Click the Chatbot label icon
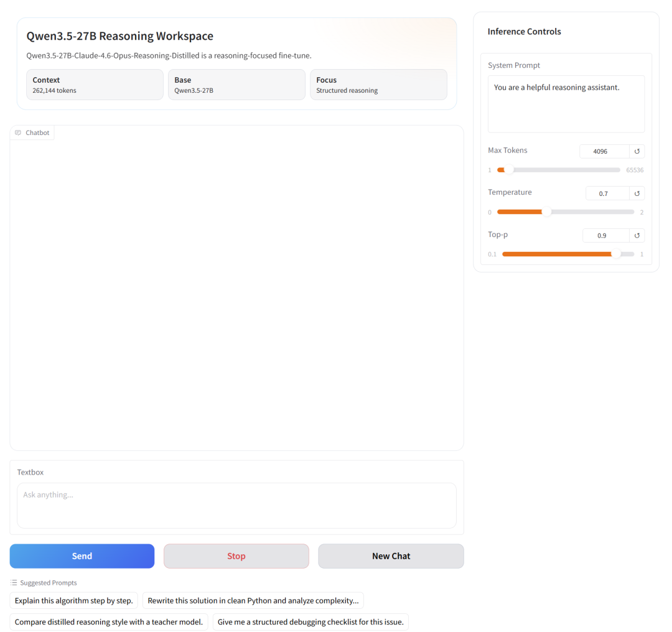 coord(18,133)
